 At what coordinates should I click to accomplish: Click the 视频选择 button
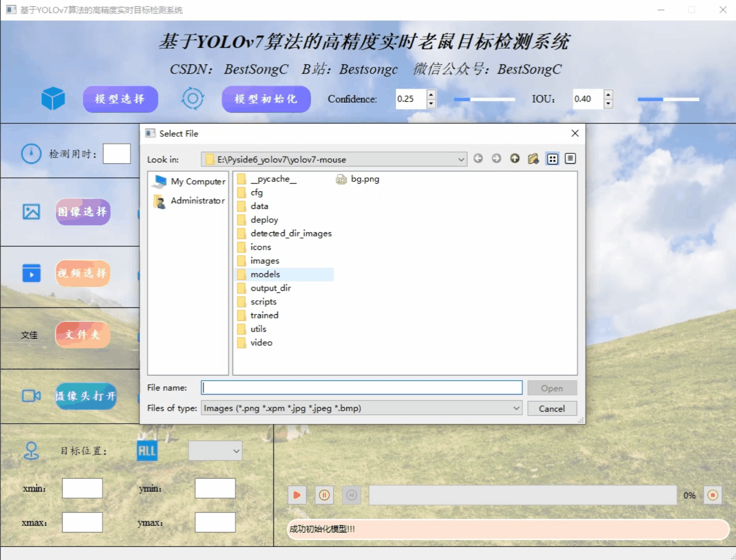click(83, 273)
